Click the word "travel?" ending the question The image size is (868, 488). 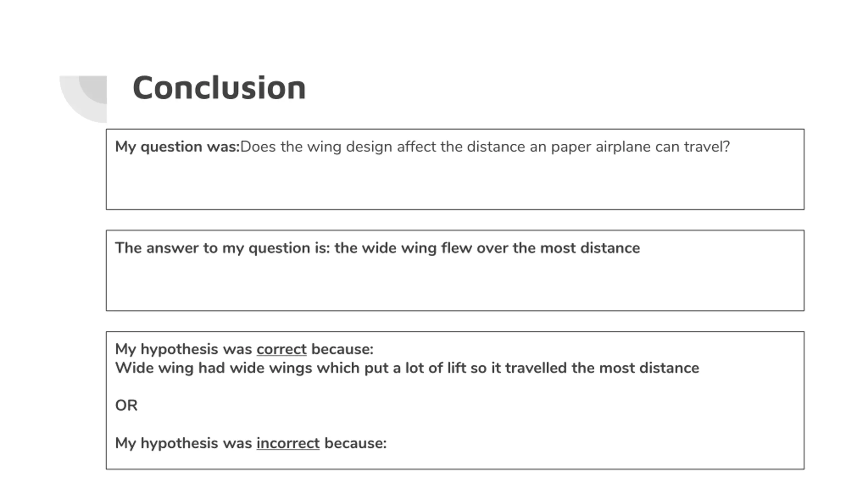(707, 147)
